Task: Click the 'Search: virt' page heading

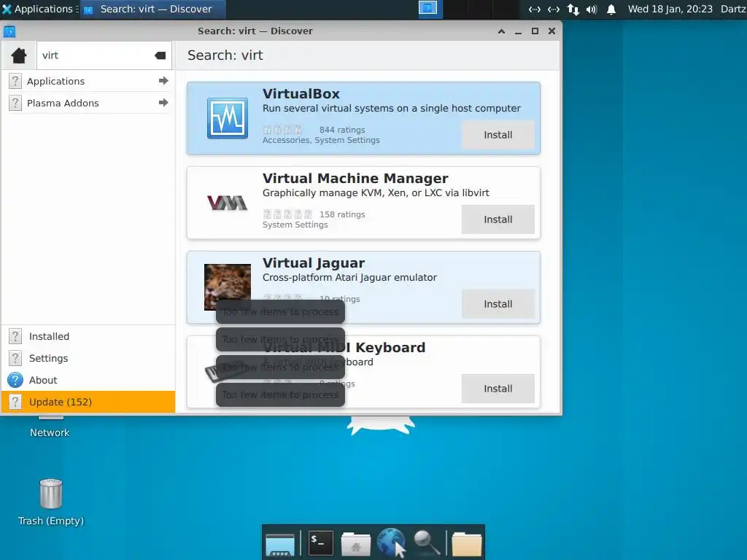Action: click(225, 55)
